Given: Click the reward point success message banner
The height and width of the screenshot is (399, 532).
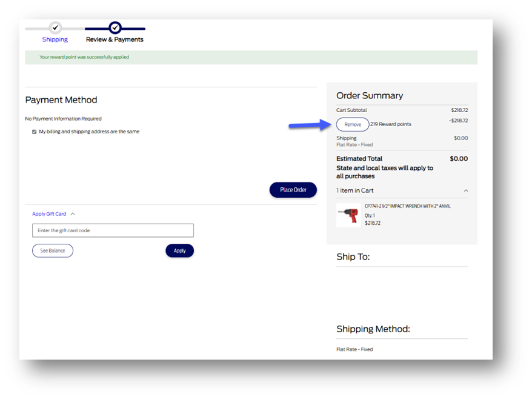Looking at the screenshot, I should pyautogui.click(x=251, y=57).
